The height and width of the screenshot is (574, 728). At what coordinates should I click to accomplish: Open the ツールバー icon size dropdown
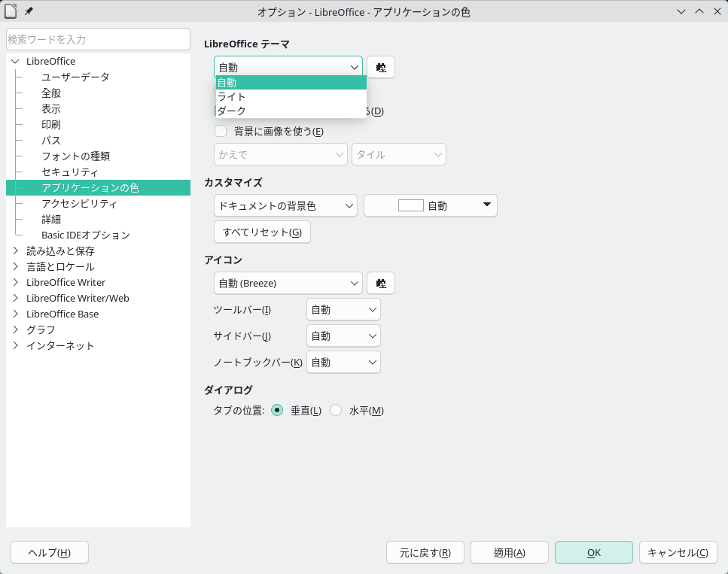click(343, 310)
